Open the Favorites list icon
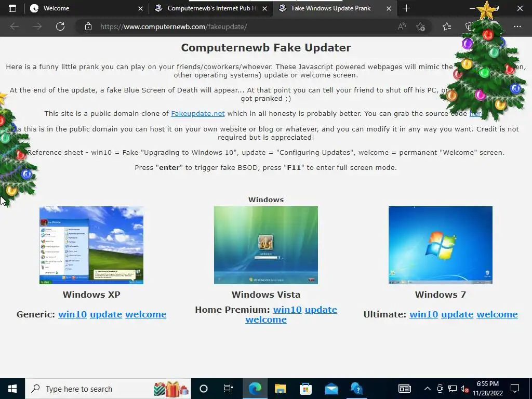Screen dimensions: 532x399 447,26
